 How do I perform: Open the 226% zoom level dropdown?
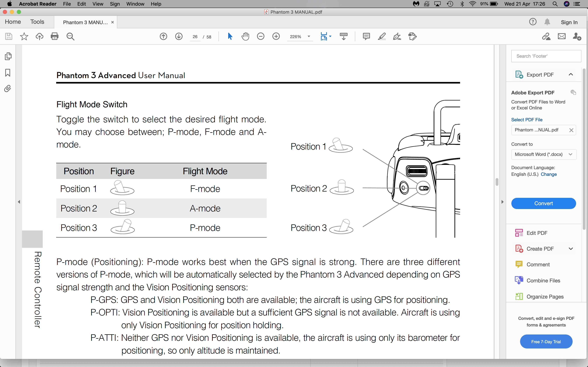[309, 37]
